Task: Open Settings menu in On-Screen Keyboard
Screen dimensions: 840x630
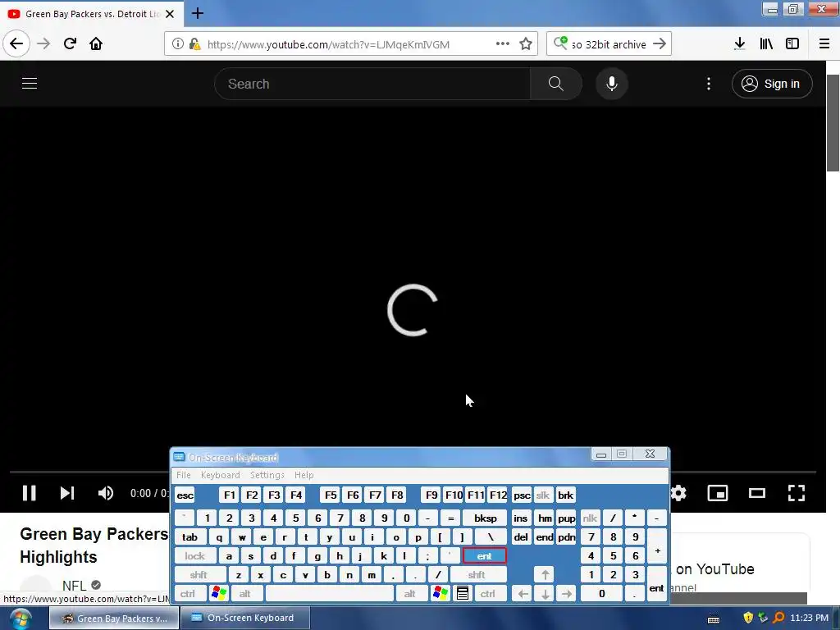Action: [267, 475]
